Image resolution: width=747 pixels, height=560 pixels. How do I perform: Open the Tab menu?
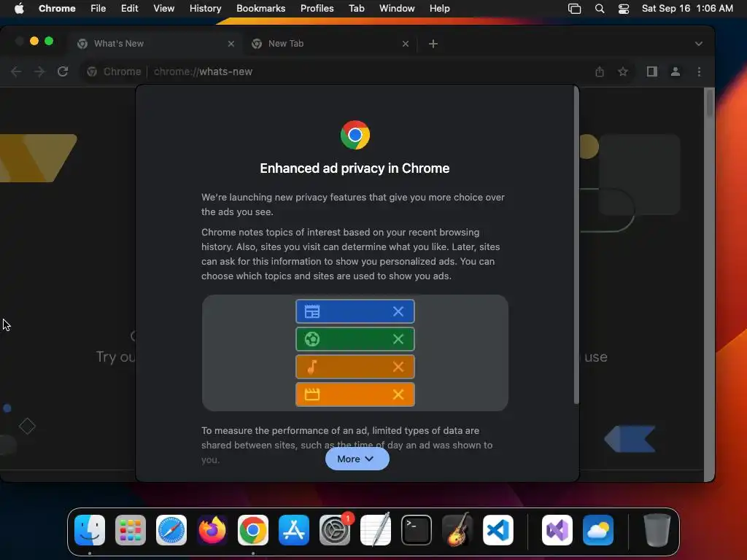click(356, 9)
